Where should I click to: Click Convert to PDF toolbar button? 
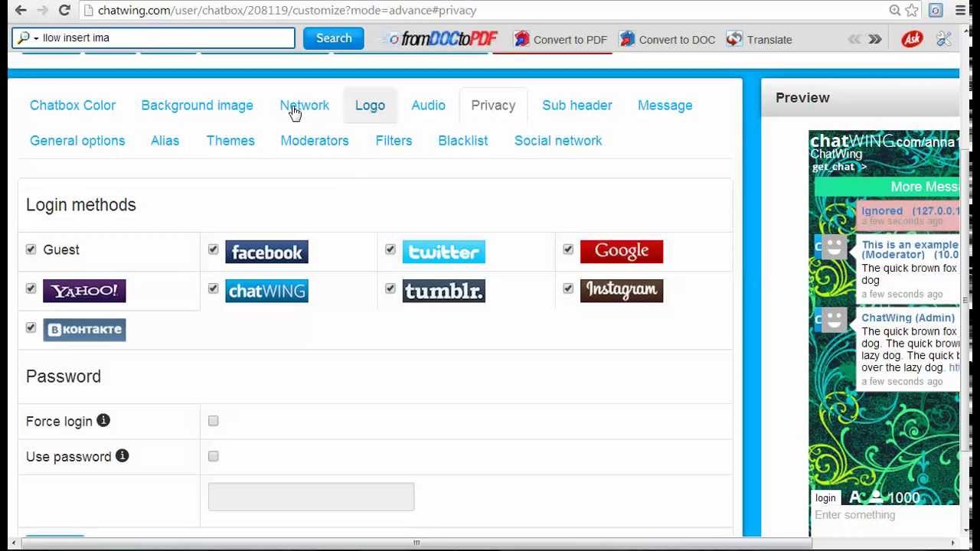561,39
